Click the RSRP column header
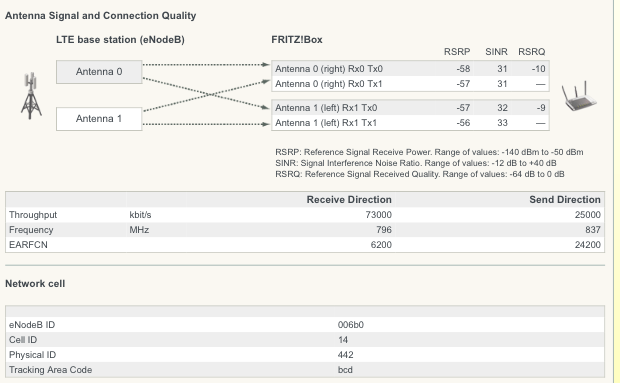Viewport: 620px width, 383px height. tap(457, 52)
